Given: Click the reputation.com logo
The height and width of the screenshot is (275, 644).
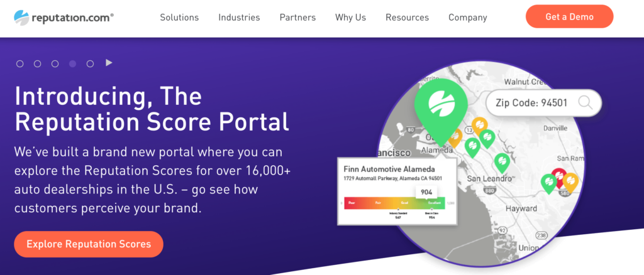Looking at the screenshot, I should (64, 17).
